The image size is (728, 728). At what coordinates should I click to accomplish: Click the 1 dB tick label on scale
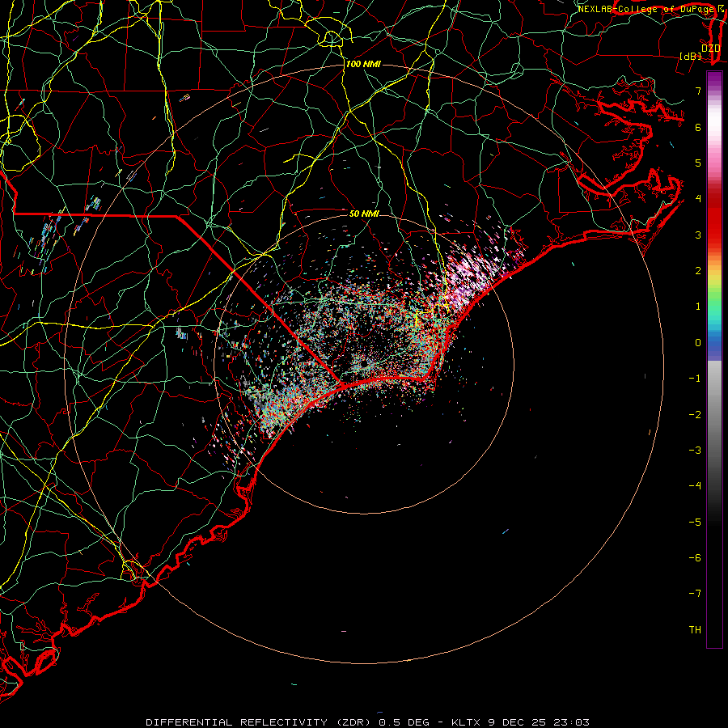(698, 307)
